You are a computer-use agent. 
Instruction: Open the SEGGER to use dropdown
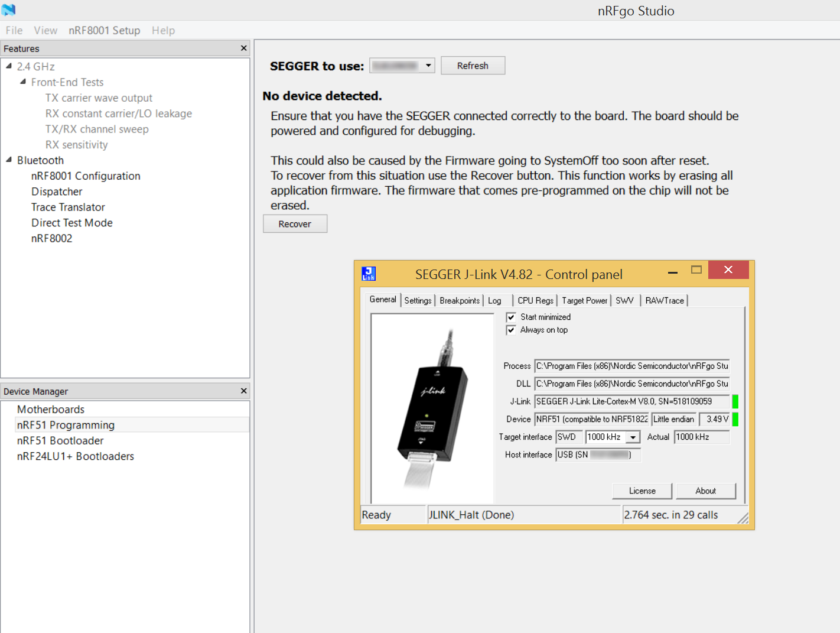[402, 66]
